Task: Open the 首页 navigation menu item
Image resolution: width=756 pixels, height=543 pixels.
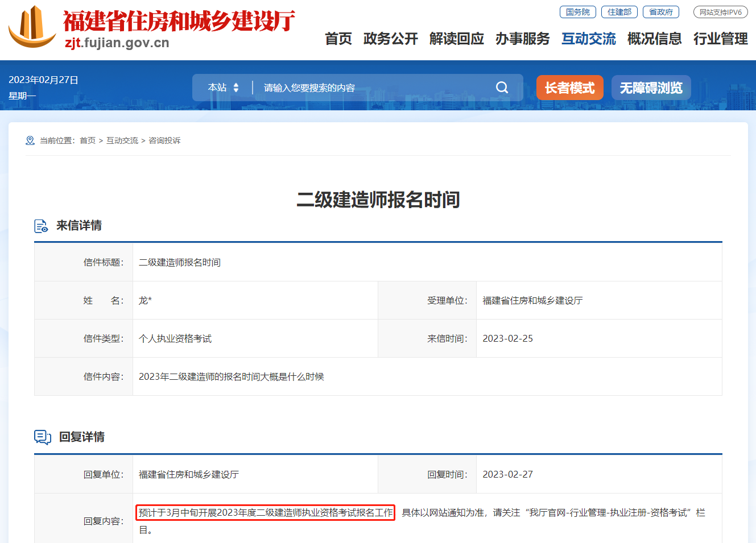Action: pyautogui.click(x=338, y=39)
